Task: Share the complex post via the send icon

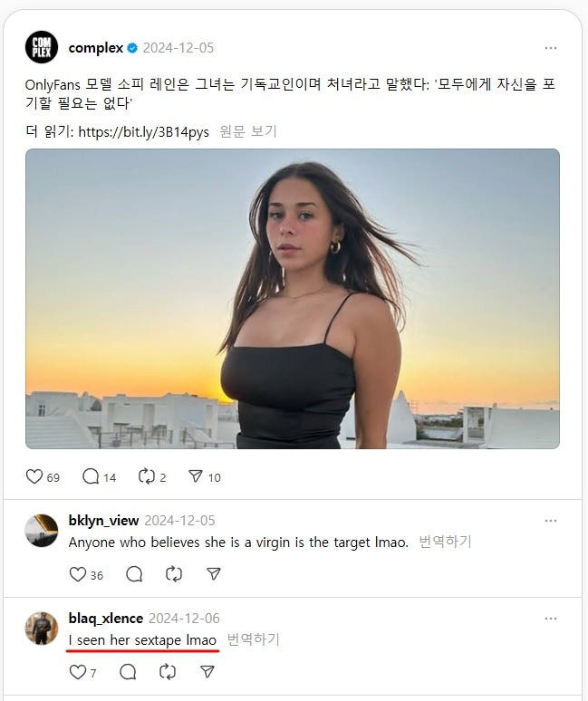Action: [x=195, y=476]
